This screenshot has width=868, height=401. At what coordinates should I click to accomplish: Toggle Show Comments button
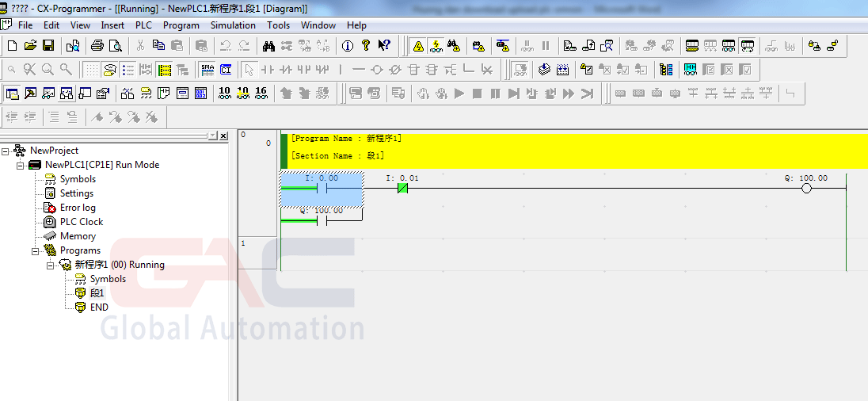(x=109, y=70)
